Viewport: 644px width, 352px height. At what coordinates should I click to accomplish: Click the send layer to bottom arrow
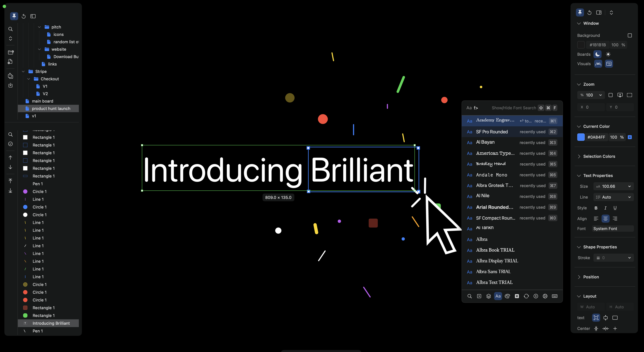(10, 191)
